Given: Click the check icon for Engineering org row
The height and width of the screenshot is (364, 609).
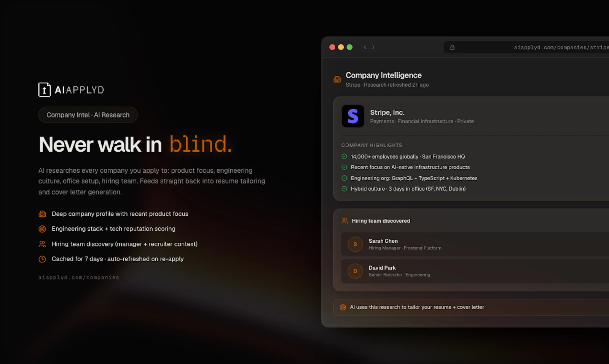Looking at the screenshot, I should (x=344, y=178).
